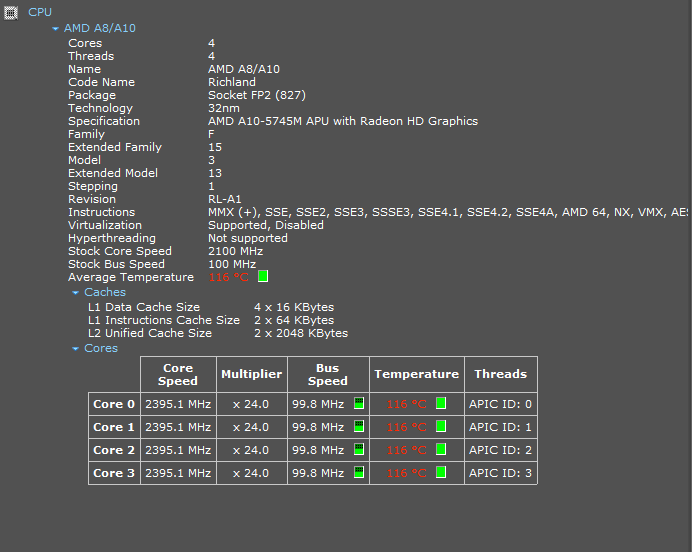Click Hyperthreading value Not supported
The image size is (692, 552).
(x=248, y=238)
